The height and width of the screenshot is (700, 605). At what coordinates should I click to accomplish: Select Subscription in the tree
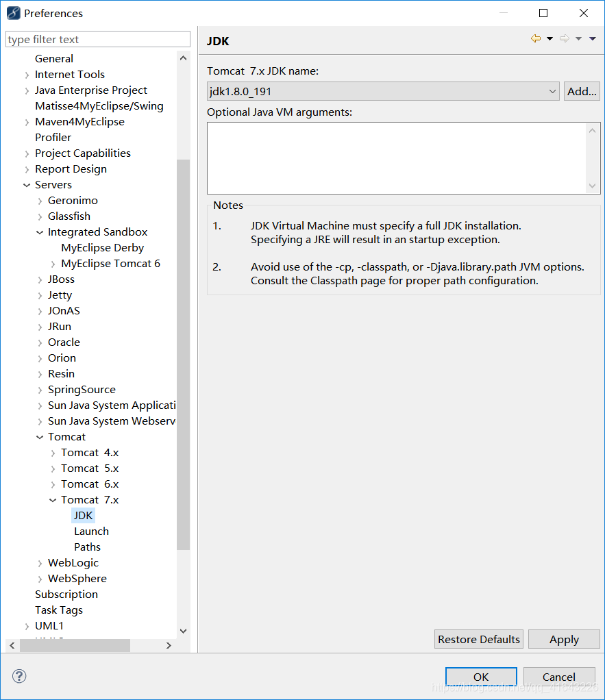(x=66, y=595)
